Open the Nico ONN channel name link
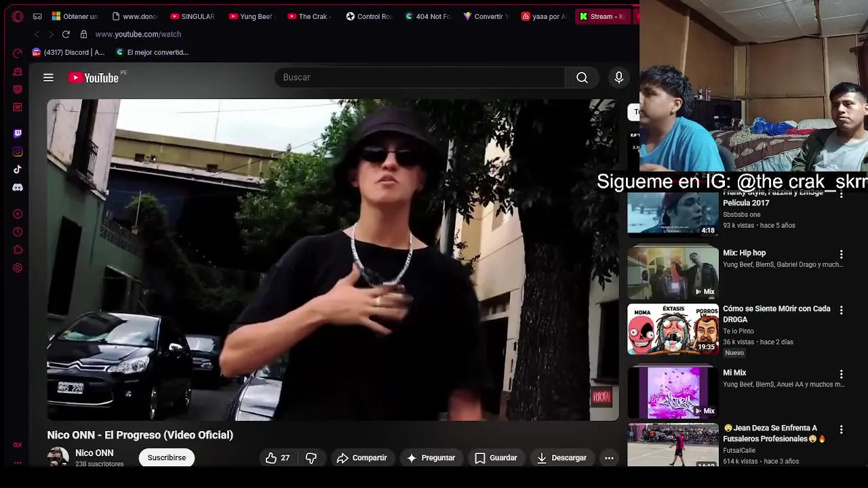 (x=94, y=453)
